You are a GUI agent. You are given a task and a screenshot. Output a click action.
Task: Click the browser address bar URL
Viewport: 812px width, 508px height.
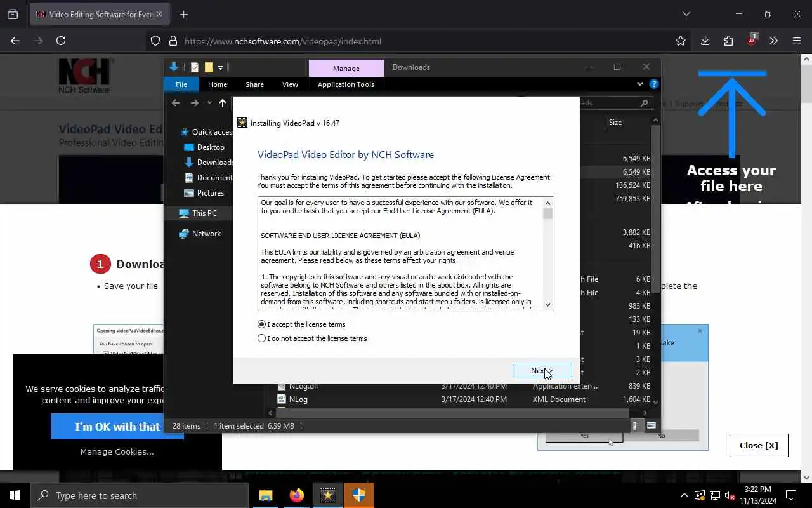pos(283,41)
